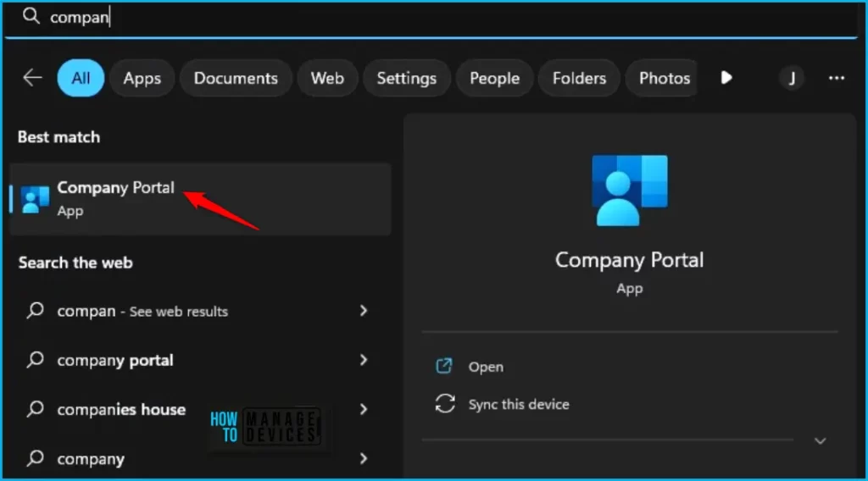Select 'company' web suggestion

point(200,458)
